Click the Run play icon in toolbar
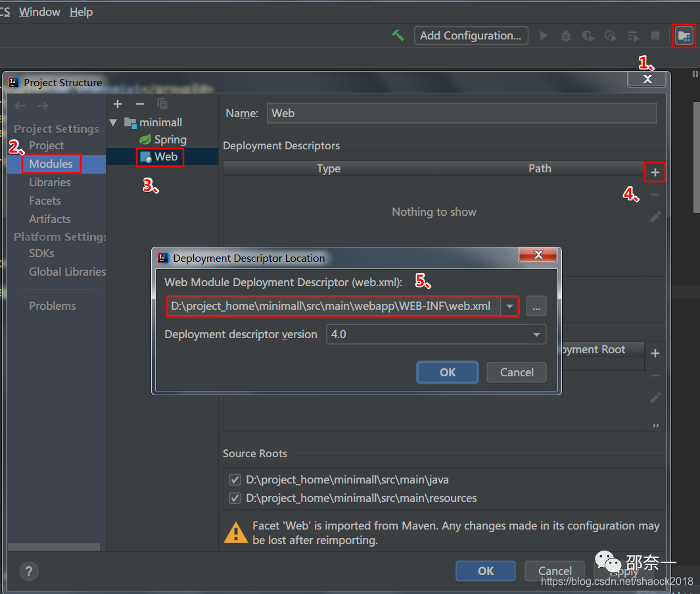The width and height of the screenshot is (700, 594). 544,36
